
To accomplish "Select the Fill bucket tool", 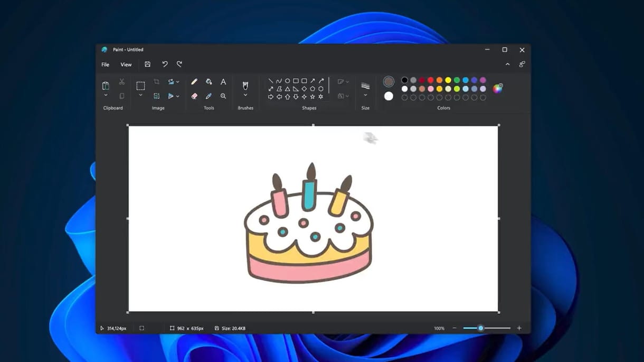I will [209, 81].
